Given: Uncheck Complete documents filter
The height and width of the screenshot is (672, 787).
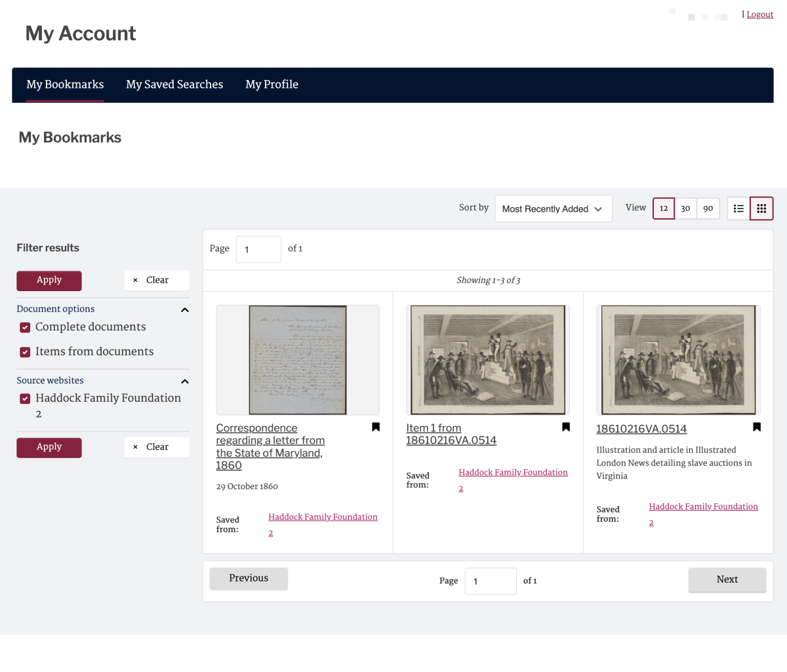Looking at the screenshot, I should click(x=25, y=327).
